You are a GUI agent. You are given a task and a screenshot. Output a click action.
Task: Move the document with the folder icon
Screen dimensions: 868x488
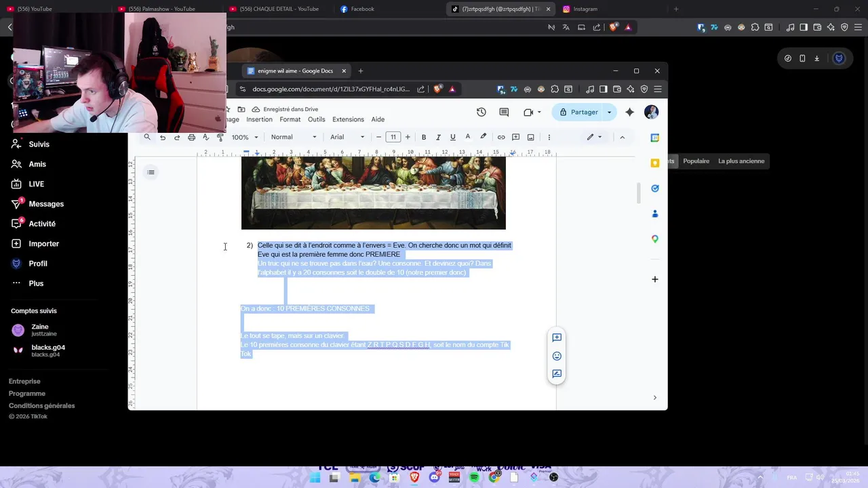pos(241,109)
